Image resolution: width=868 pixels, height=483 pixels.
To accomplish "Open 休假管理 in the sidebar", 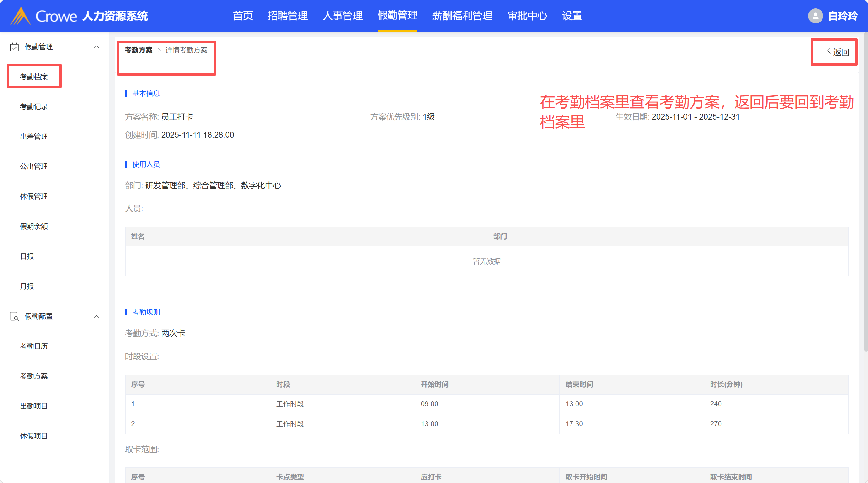I will tap(34, 196).
